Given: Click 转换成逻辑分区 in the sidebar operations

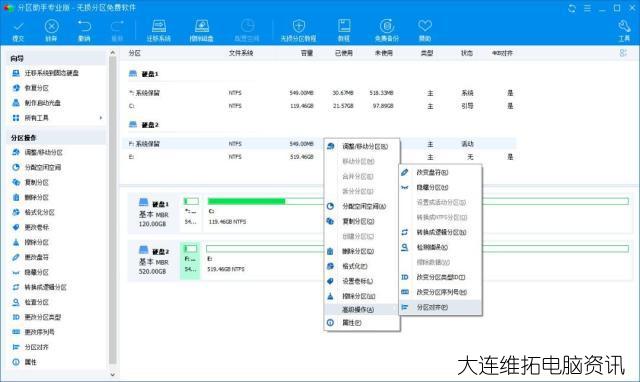Looking at the screenshot, I should point(46,287).
